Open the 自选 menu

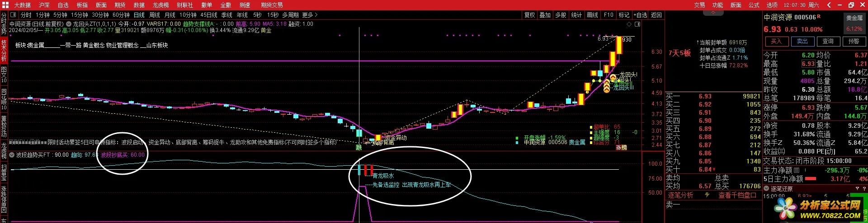click(63, 5)
